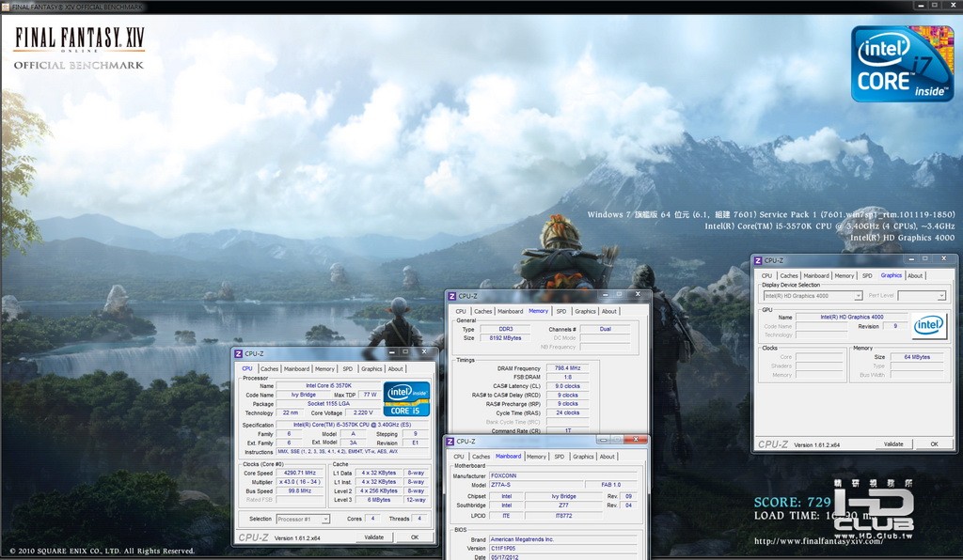The height and width of the screenshot is (560, 963).
Task: Switch to Caches tab in the processor window
Action: [x=269, y=369]
